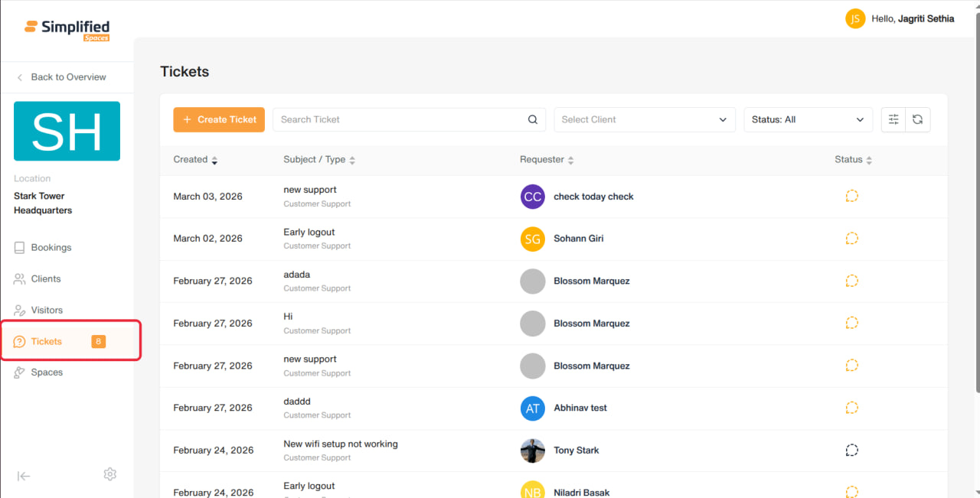Click the JS user avatar
Viewport: 980px width, 498px height.
pos(855,18)
